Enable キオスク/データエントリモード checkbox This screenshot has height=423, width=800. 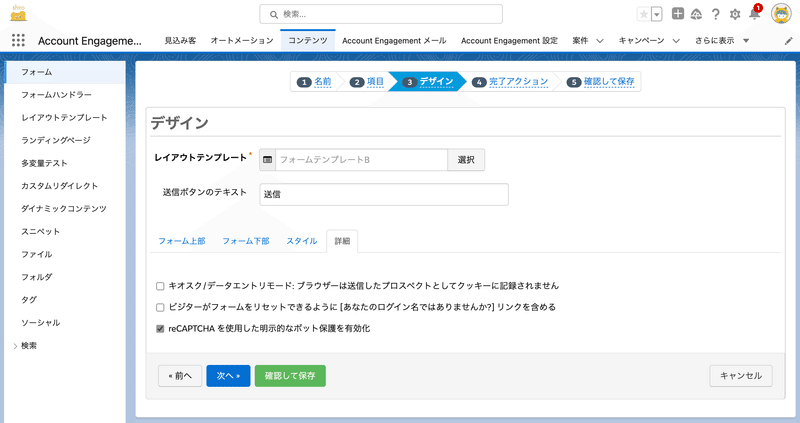pyautogui.click(x=160, y=286)
